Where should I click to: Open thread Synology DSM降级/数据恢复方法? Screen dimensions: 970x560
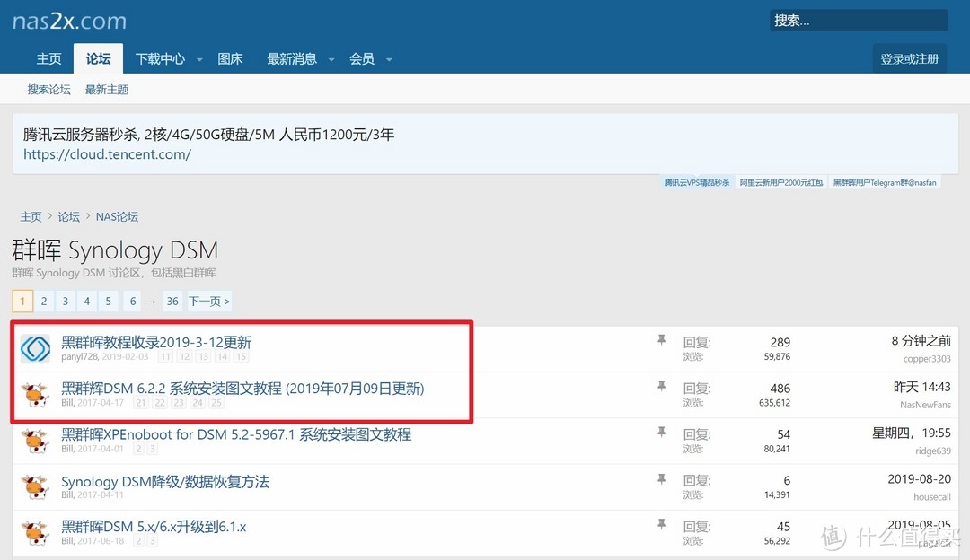pyautogui.click(x=165, y=482)
